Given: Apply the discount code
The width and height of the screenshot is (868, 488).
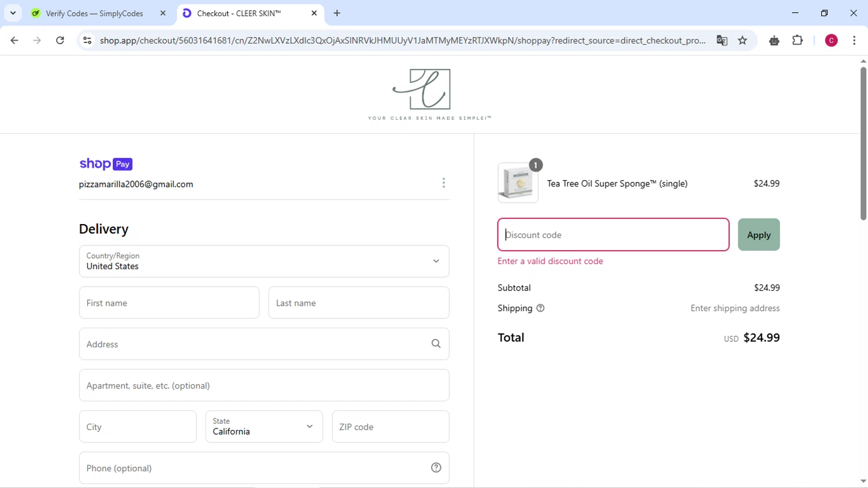Looking at the screenshot, I should 759,234.
